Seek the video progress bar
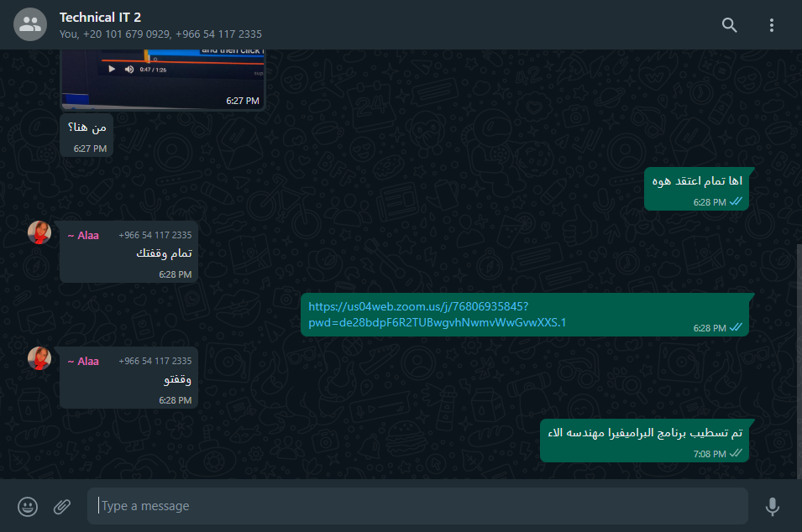Image resolution: width=802 pixels, height=532 pixels. [x=183, y=60]
